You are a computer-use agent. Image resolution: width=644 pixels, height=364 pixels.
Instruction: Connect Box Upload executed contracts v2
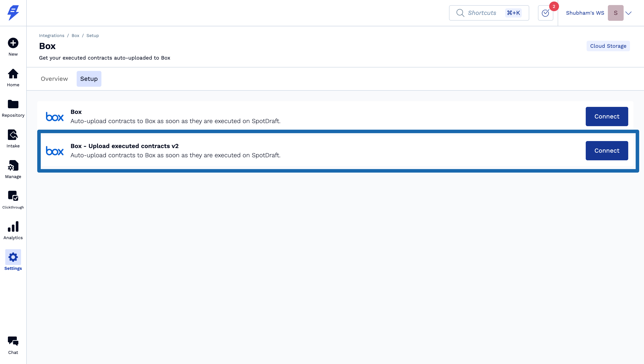click(x=607, y=151)
